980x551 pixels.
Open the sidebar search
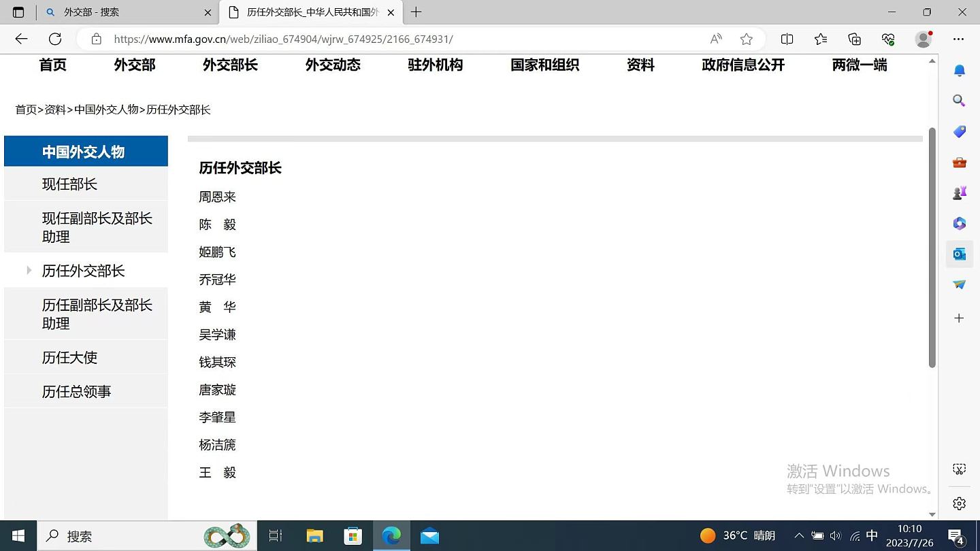coord(959,101)
